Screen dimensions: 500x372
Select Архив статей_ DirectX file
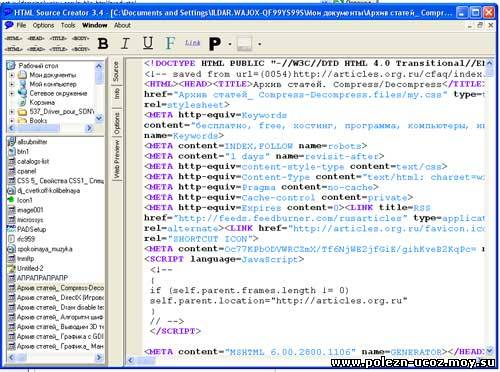pyautogui.click(x=60, y=297)
